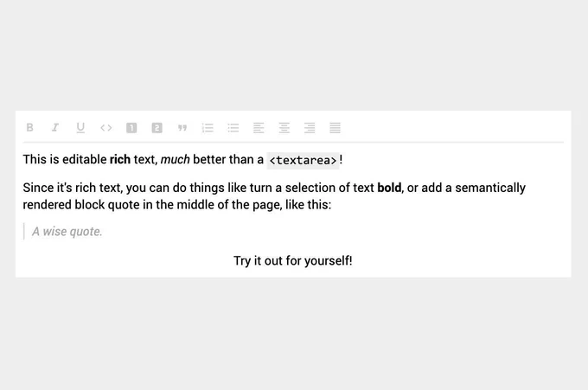
Task: Insert block quote using quote icon
Action: 182,128
